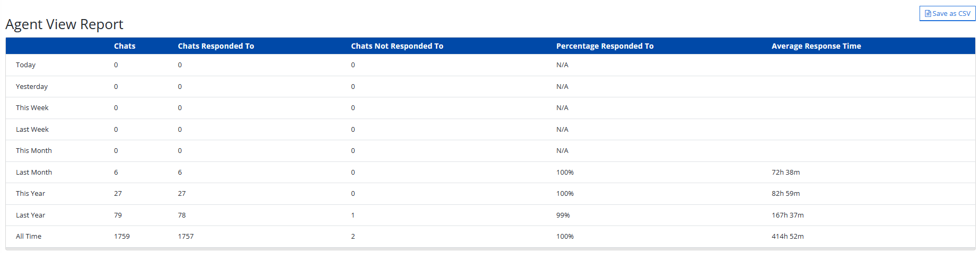Click the Agent View Report heading

point(64,24)
